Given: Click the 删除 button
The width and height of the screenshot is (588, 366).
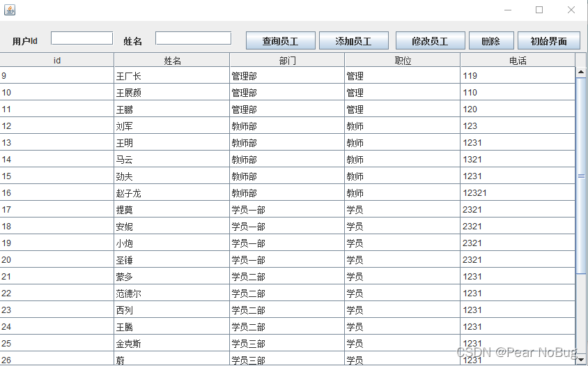Looking at the screenshot, I should point(491,40).
